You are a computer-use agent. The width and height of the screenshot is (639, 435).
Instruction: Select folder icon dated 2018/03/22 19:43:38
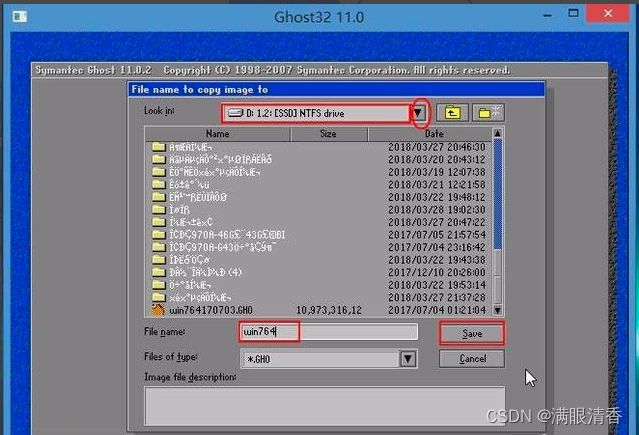[159, 260]
